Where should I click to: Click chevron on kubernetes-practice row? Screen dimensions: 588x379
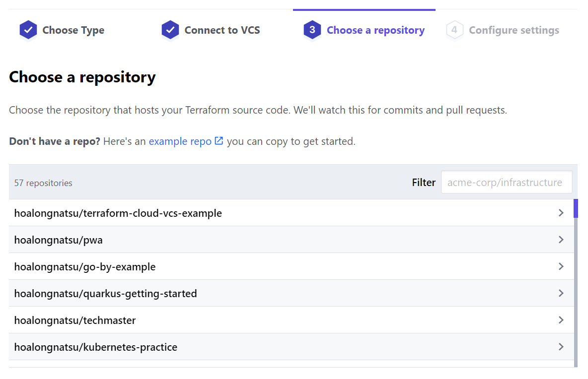(x=561, y=347)
